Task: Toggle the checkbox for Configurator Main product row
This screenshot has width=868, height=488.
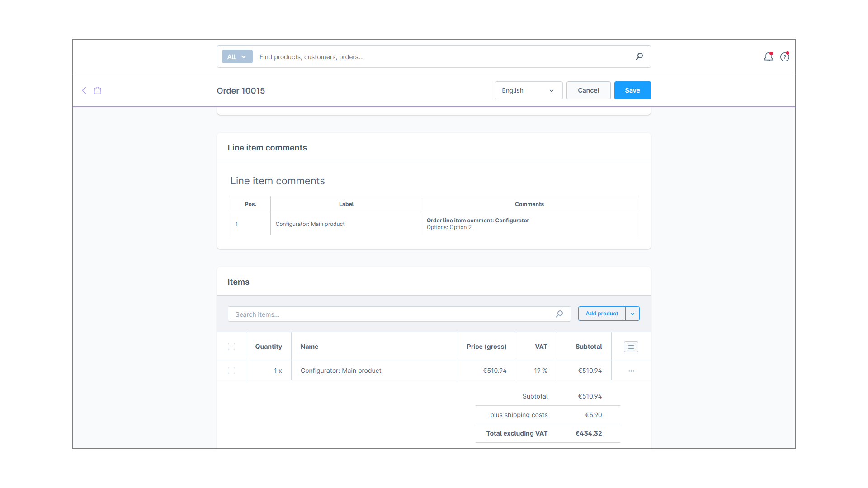Action: pyautogui.click(x=231, y=370)
